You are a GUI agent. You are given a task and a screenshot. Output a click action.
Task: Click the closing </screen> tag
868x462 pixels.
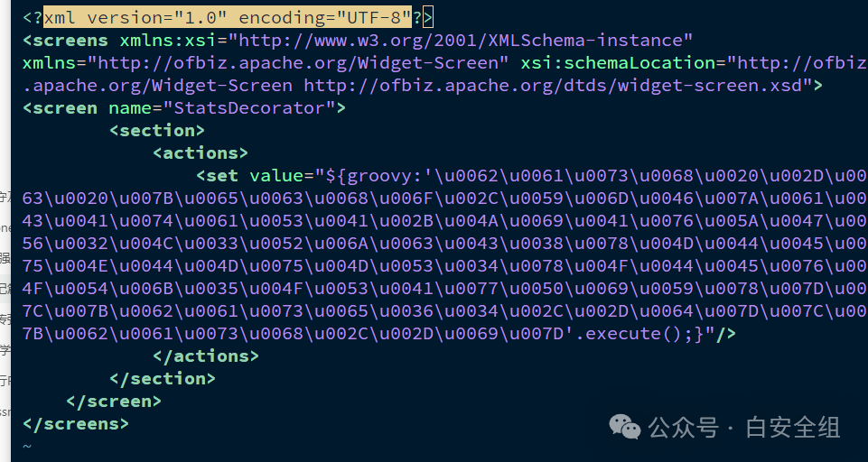[x=113, y=401]
